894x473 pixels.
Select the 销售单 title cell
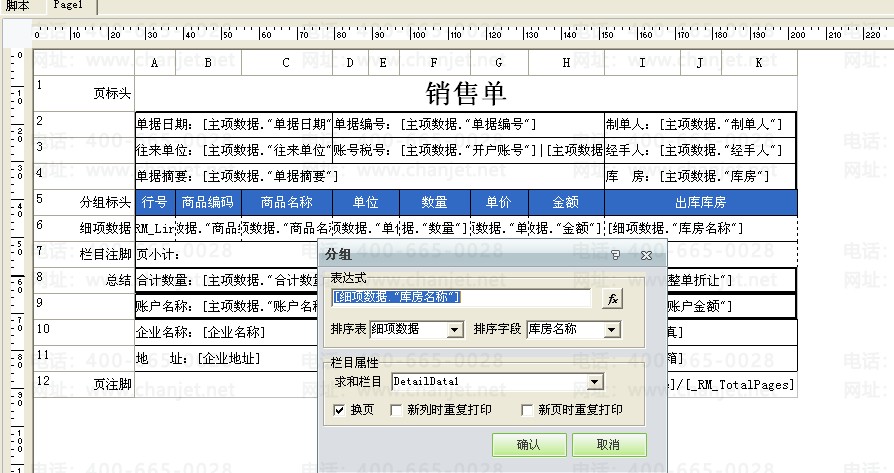coord(466,94)
